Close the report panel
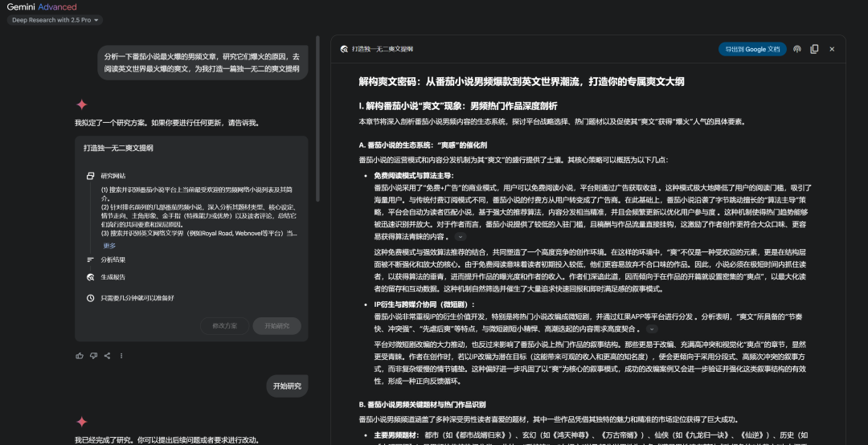This screenshot has width=868, height=445. (x=832, y=49)
